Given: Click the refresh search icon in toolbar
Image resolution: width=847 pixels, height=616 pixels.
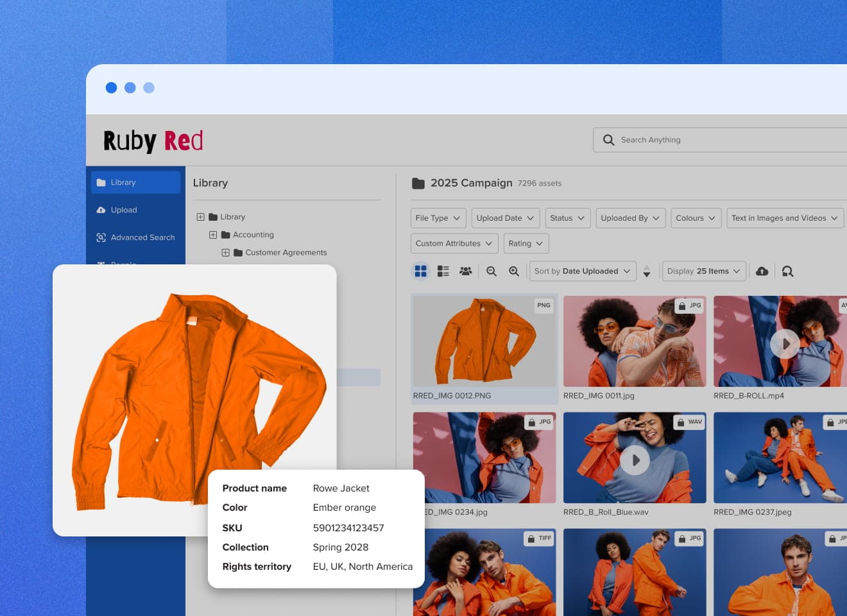Looking at the screenshot, I should [787, 271].
